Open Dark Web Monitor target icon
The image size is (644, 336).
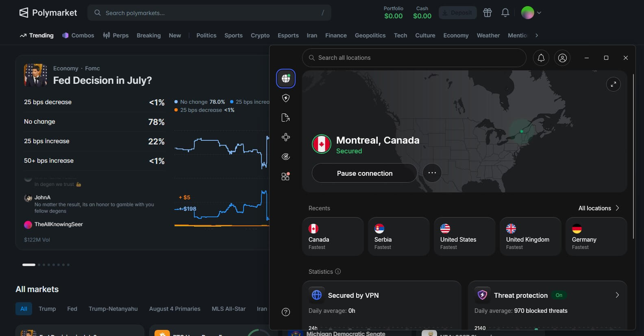[x=286, y=157]
